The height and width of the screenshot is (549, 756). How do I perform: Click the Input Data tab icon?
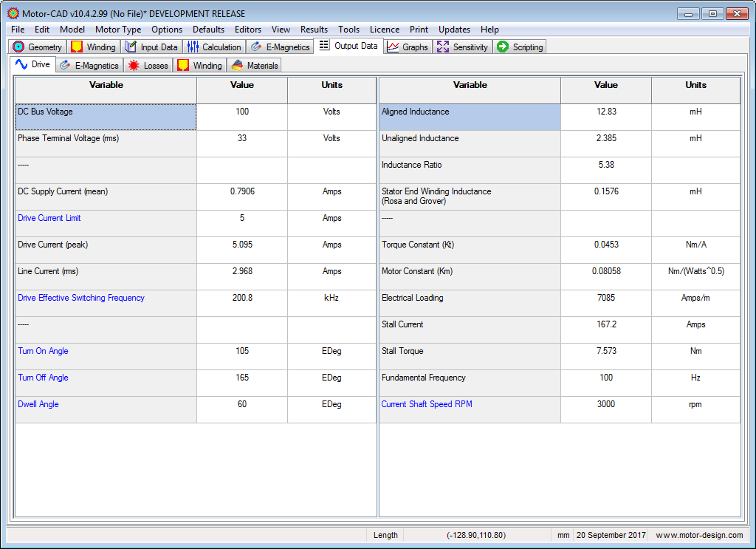131,47
